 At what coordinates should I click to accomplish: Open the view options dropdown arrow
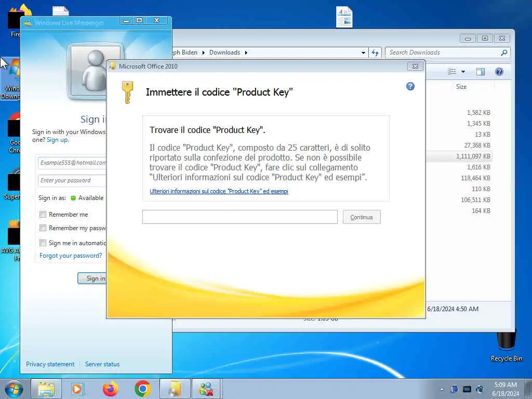(463, 72)
